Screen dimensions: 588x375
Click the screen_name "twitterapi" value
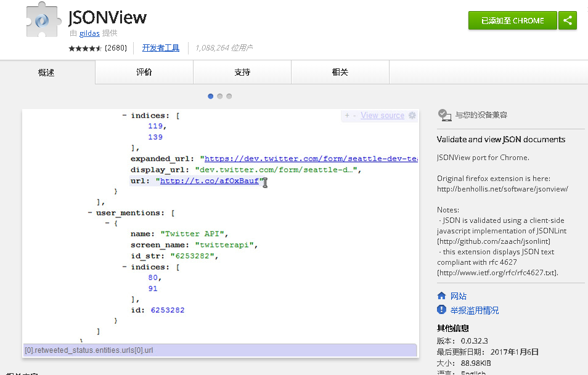coord(224,245)
